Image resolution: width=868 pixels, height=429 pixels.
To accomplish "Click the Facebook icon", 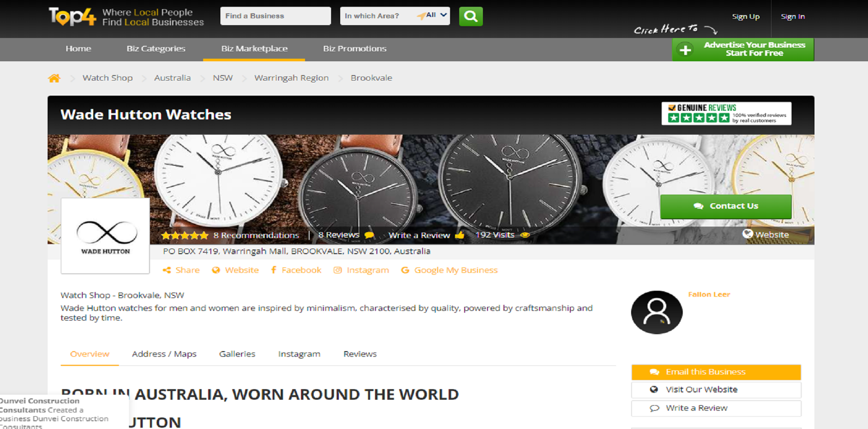I will [273, 270].
